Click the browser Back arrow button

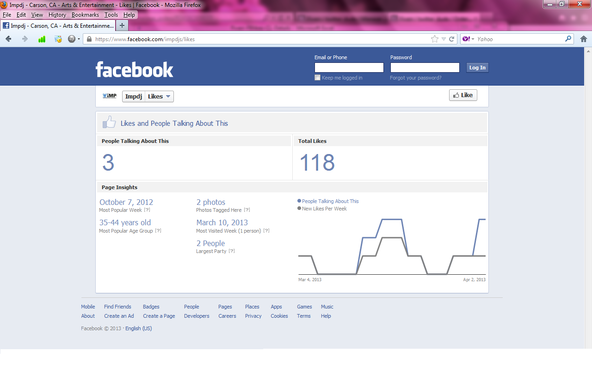pyautogui.click(x=8, y=39)
